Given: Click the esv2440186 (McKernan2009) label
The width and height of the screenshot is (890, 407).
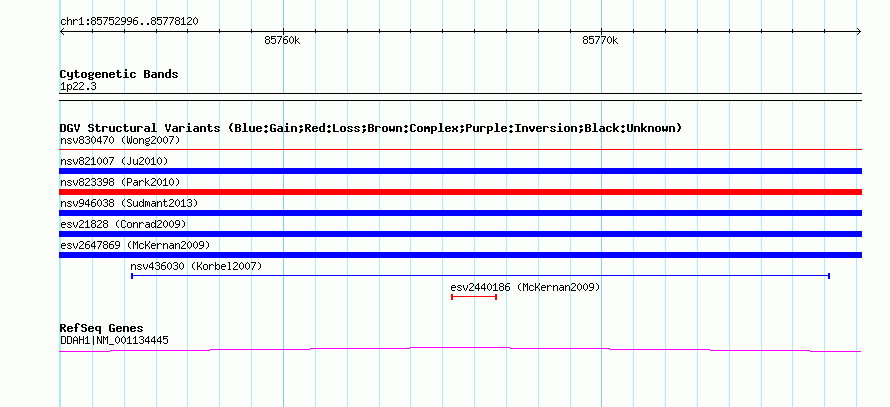Looking at the screenshot, I should pos(525,287).
